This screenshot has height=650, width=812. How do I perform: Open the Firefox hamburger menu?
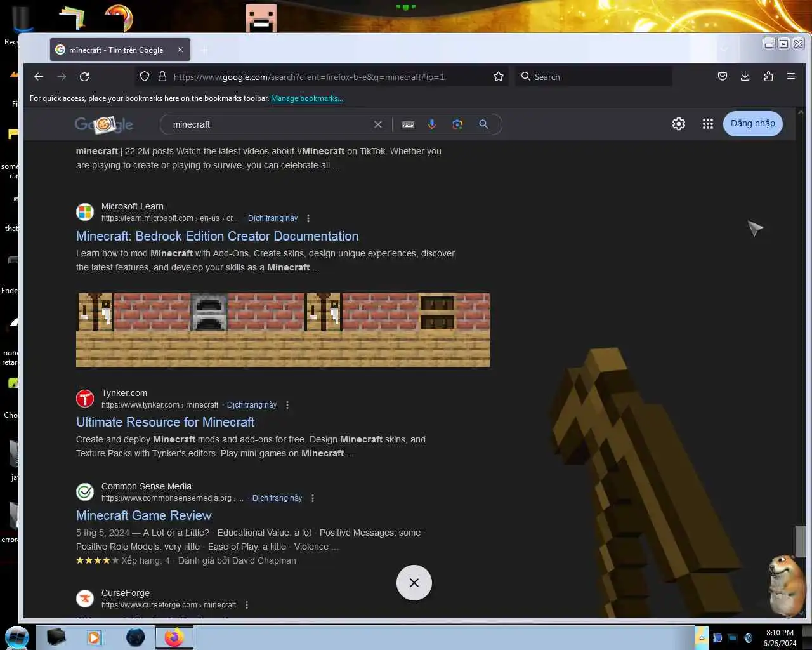click(791, 77)
